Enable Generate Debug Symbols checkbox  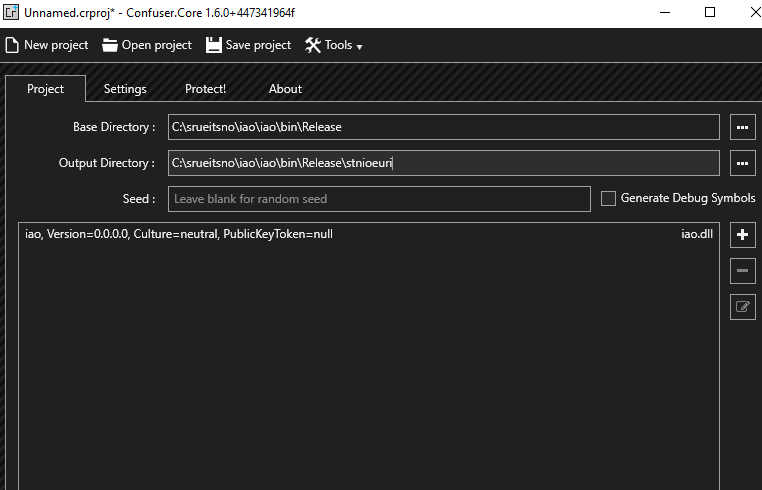[608, 199]
